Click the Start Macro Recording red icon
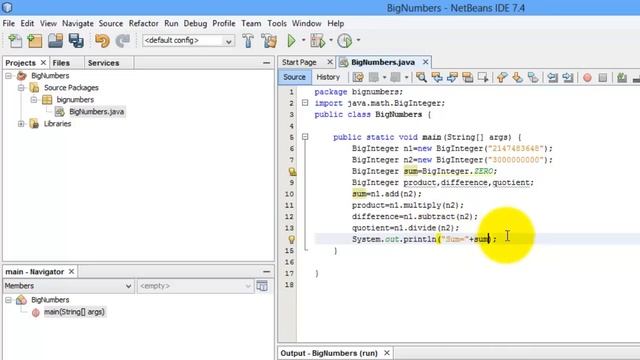This screenshot has width=640, height=360. click(x=587, y=77)
